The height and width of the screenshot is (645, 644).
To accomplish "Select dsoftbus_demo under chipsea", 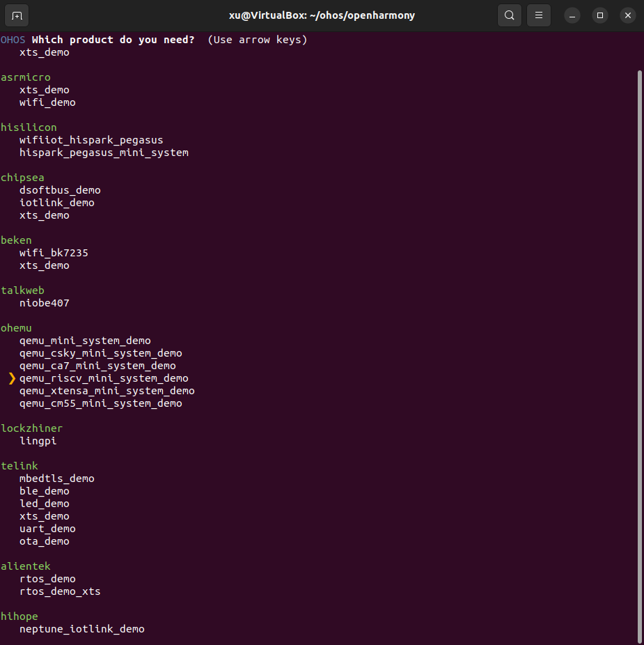I will (60, 190).
